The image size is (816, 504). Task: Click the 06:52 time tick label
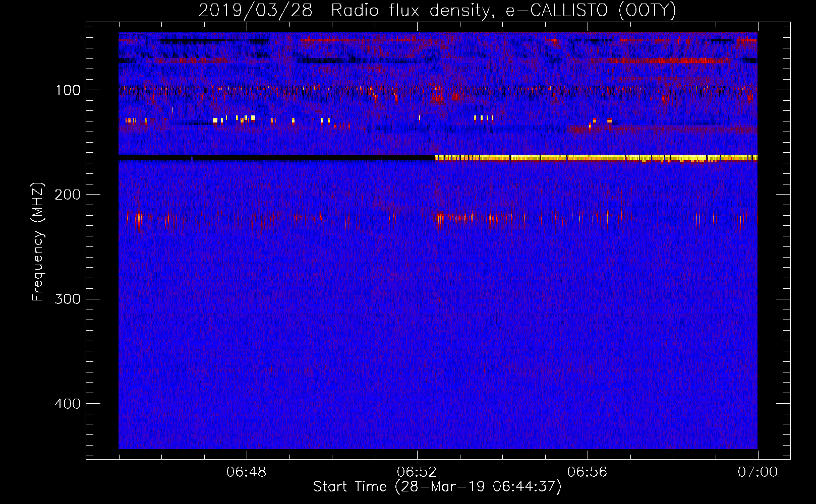pos(417,472)
